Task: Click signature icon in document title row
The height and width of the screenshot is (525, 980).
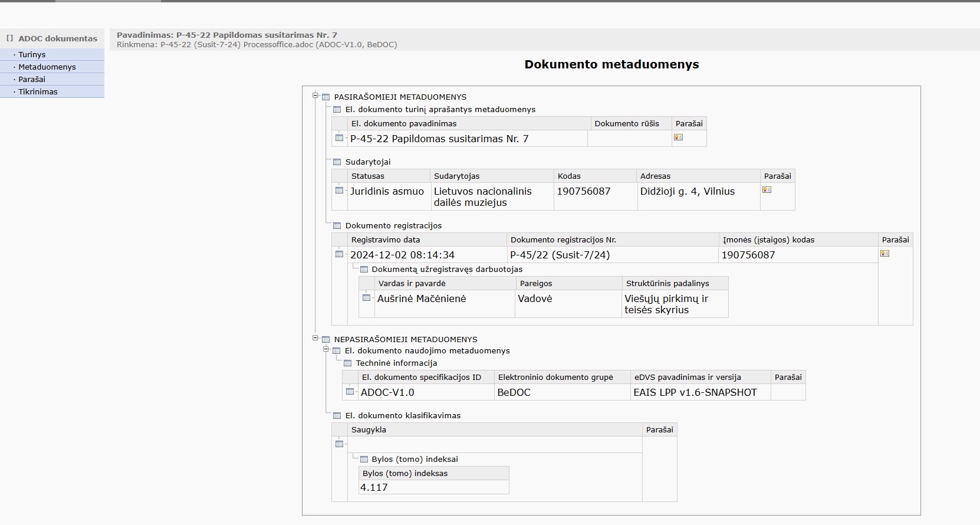Action: coord(678,137)
